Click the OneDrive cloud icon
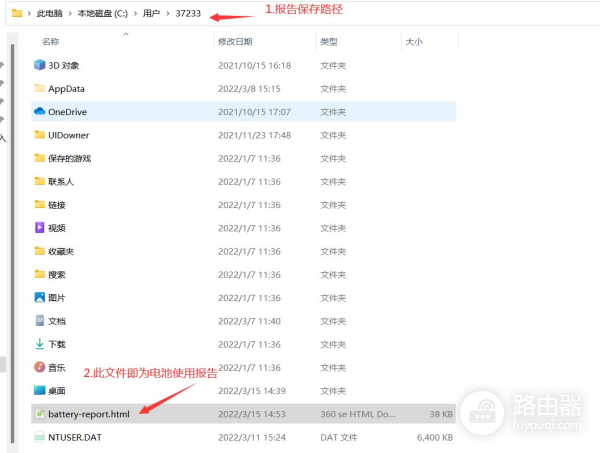The image size is (600, 453). (39, 111)
